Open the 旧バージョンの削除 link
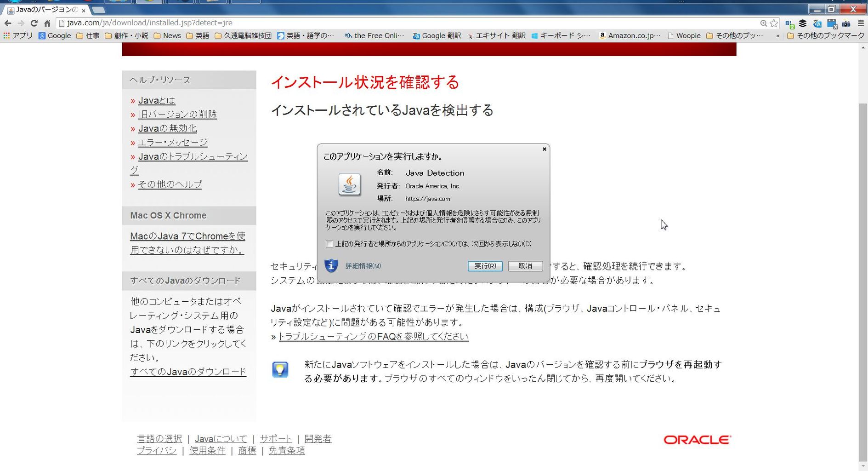Screen dimensions: 868x471 (178, 114)
